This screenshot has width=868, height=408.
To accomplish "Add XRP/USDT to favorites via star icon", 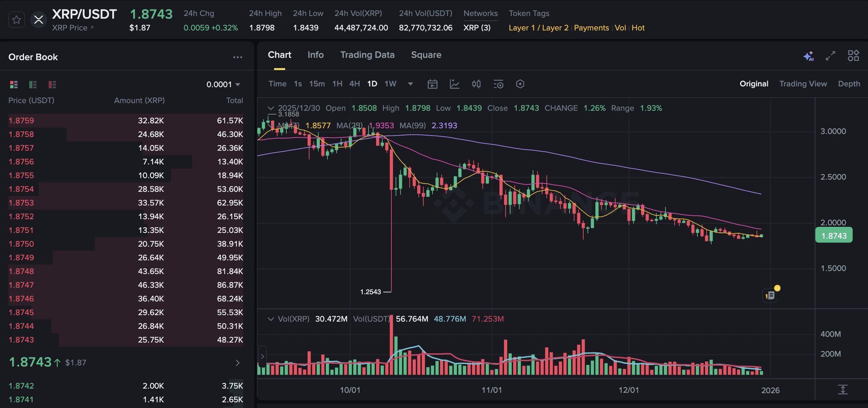I will (x=16, y=19).
